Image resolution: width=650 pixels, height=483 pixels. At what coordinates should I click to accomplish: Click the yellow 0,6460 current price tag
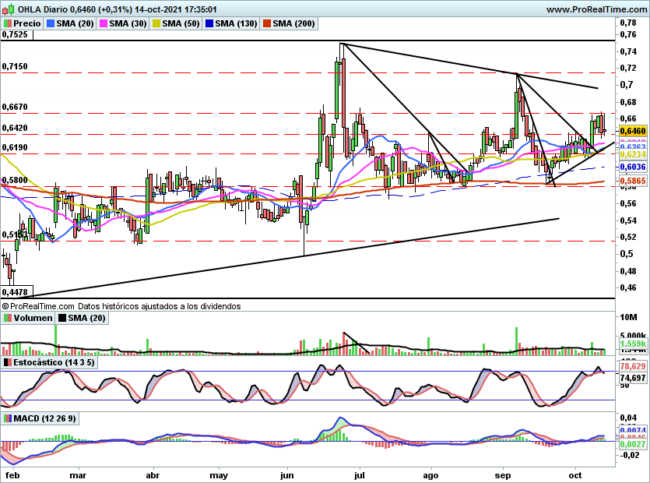(633, 131)
